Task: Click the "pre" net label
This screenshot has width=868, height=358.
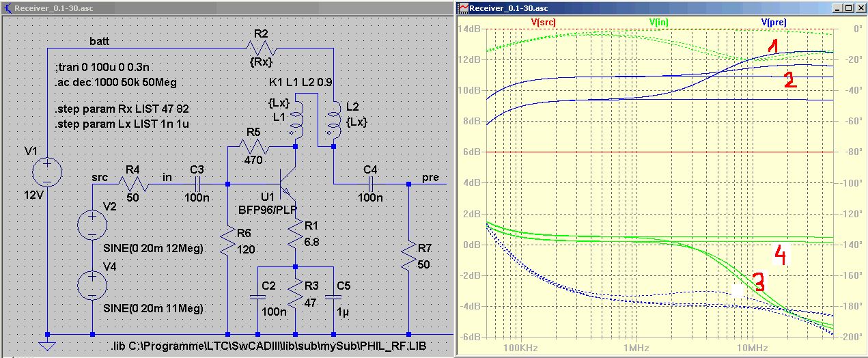Action: [430, 178]
